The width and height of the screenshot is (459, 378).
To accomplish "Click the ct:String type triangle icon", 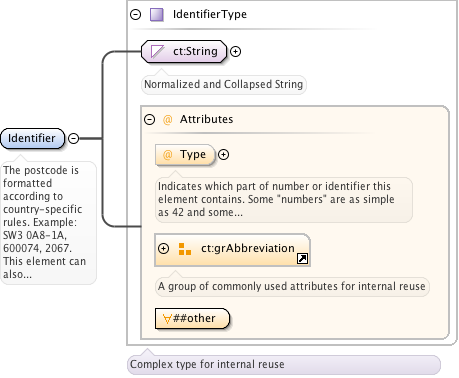I will point(157,52).
